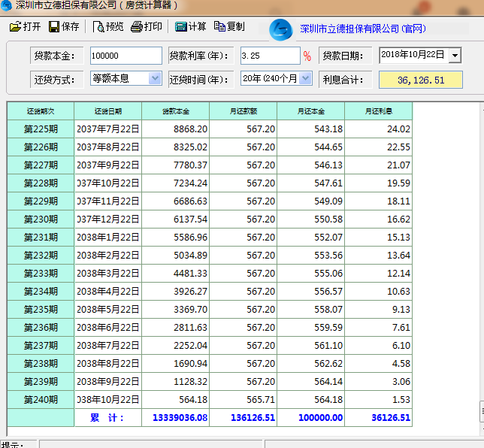Select row header 第225期
This screenshot has width=484, height=448.
[x=41, y=129]
